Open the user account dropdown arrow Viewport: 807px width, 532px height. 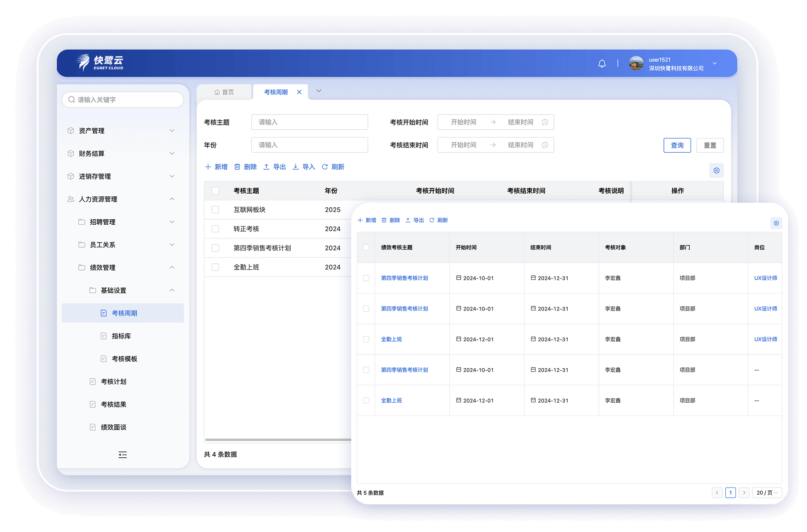pos(714,63)
